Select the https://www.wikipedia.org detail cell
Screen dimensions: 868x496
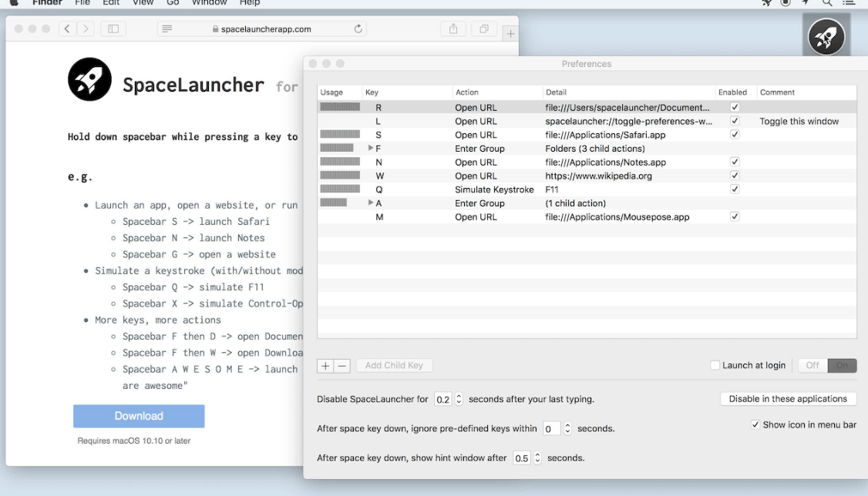(598, 176)
